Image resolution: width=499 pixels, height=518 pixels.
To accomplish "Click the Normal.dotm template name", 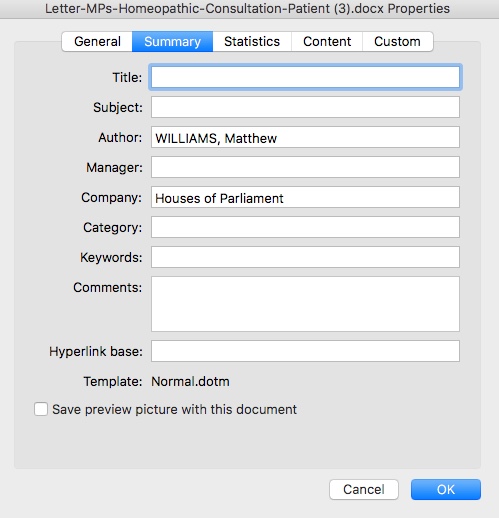I will [190, 381].
